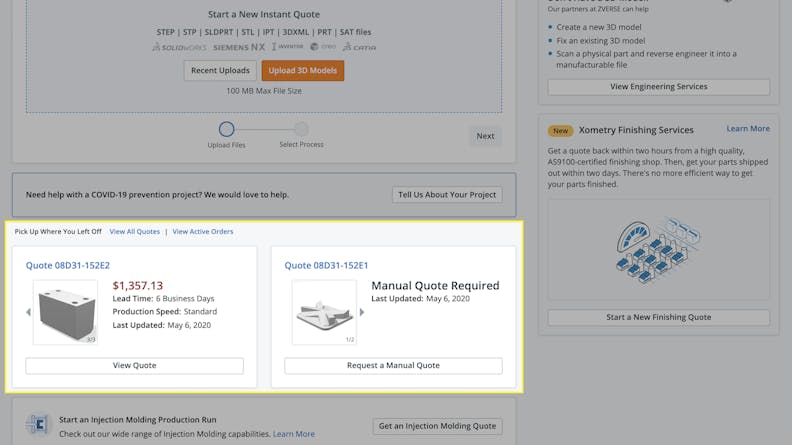792x445 pixels.
Task: Select the Select Process step circle
Action: [x=301, y=129]
